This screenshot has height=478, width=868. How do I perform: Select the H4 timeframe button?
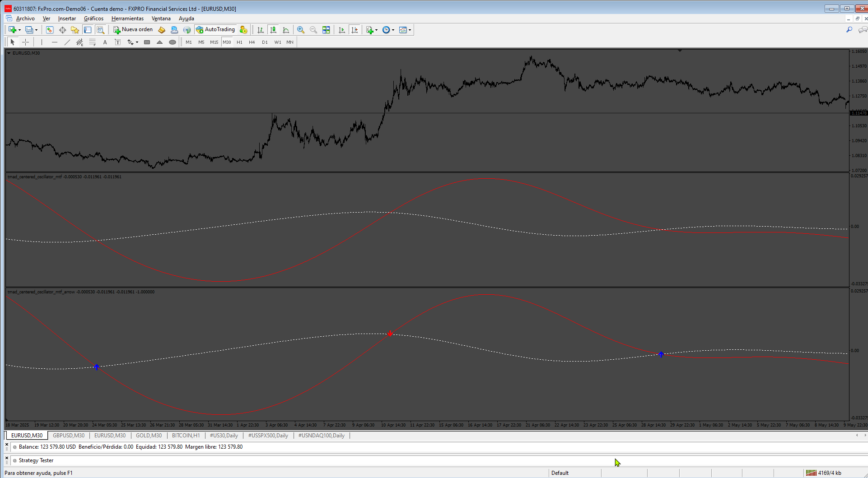click(x=252, y=42)
